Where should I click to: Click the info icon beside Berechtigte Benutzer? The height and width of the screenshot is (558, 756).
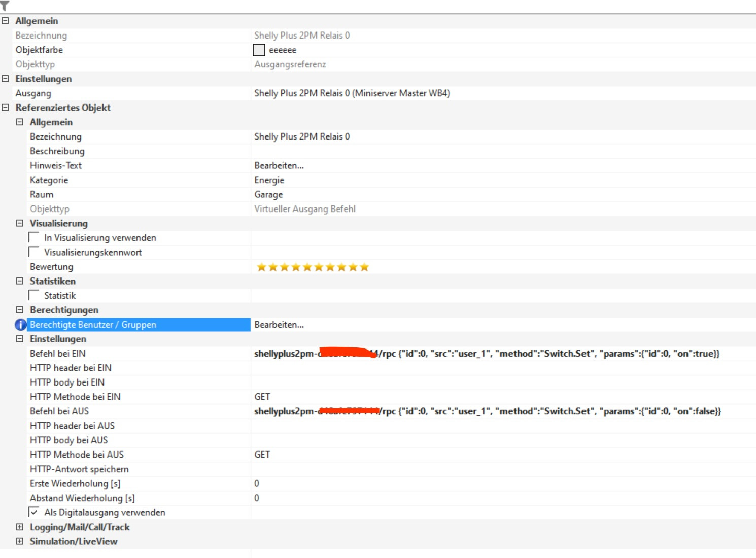(20, 325)
